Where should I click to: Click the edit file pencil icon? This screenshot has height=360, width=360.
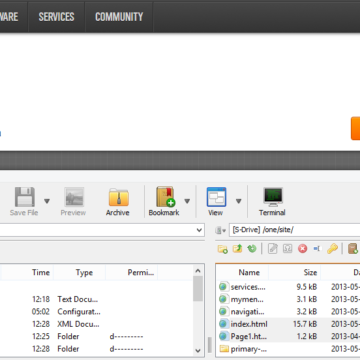(273, 249)
